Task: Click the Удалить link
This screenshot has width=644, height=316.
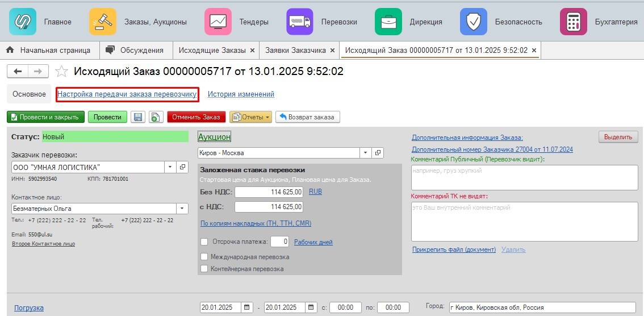Action: (513, 250)
